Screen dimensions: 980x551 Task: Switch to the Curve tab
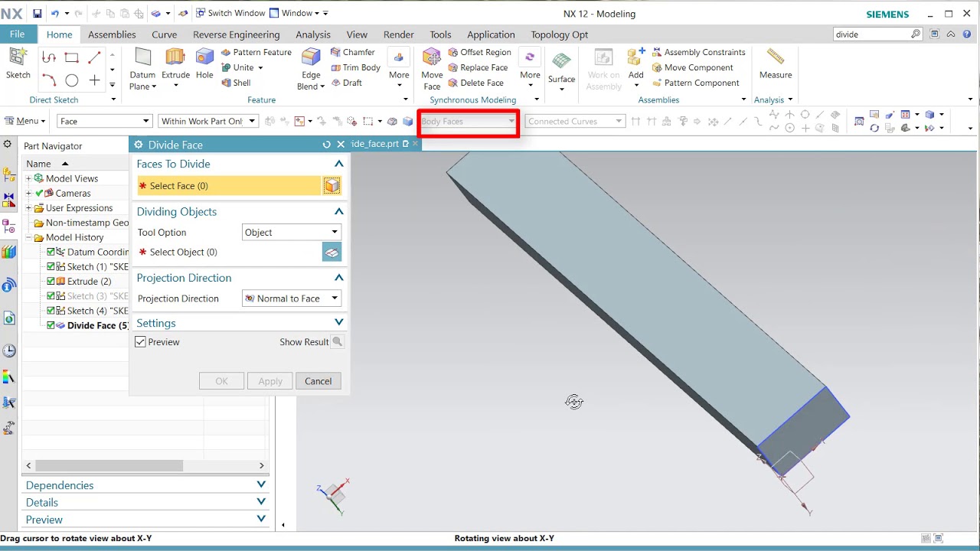[164, 34]
